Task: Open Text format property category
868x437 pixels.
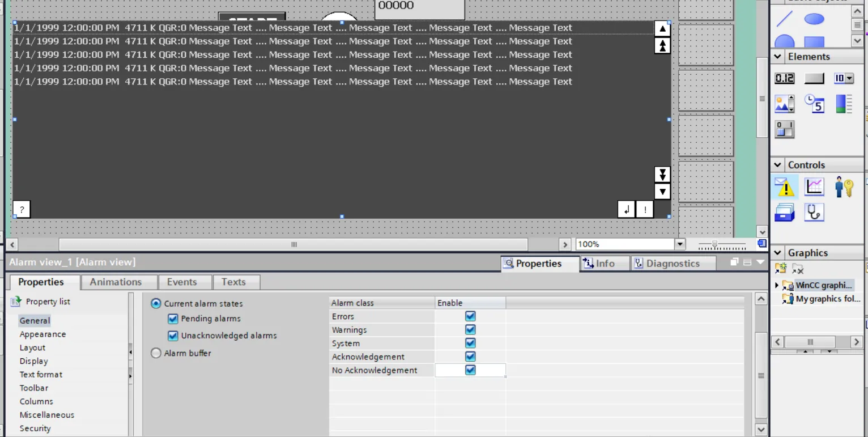Action: tap(41, 375)
